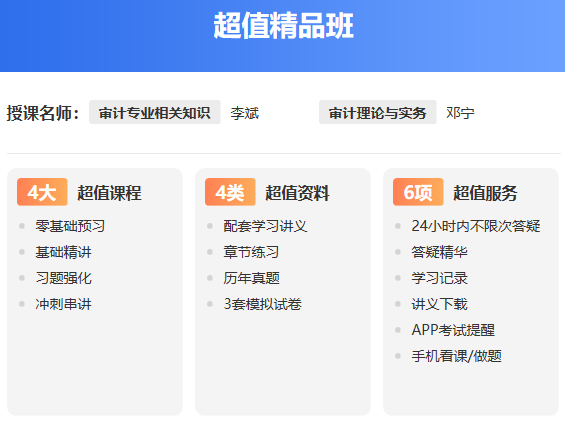Select 3套模拟试卷 in materials list
The height and width of the screenshot is (425, 565).
pos(263,304)
